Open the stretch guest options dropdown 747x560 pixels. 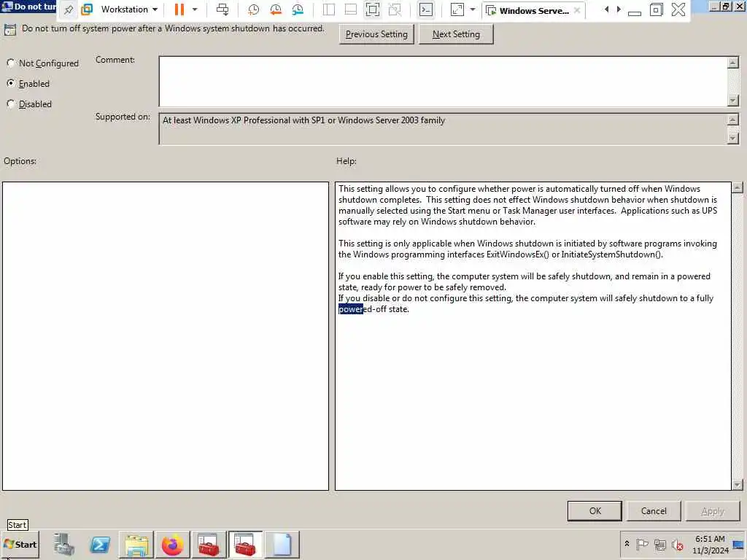473,9
